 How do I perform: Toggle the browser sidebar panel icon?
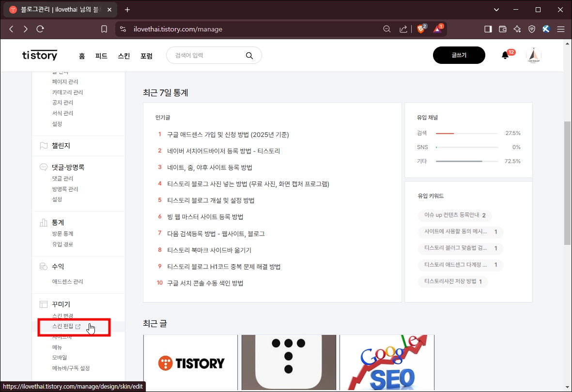pyautogui.click(x=488, y=29)
